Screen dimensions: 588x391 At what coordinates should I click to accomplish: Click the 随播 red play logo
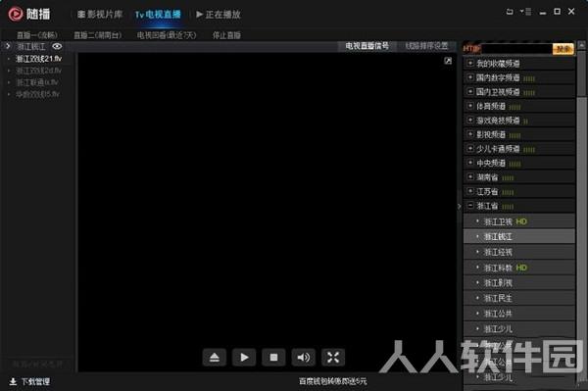pos(16,15)
